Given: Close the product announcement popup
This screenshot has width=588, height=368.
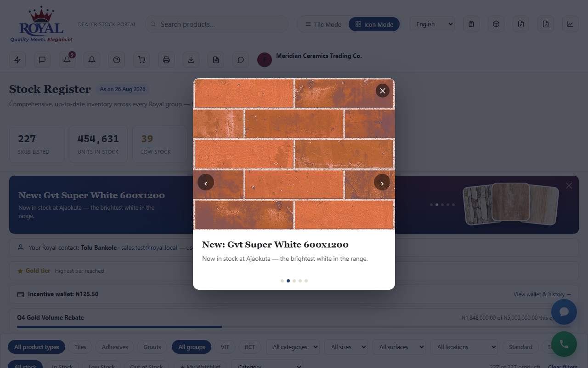Looking at the screenshot, I should pyautogui.click(x=382, y=91).
